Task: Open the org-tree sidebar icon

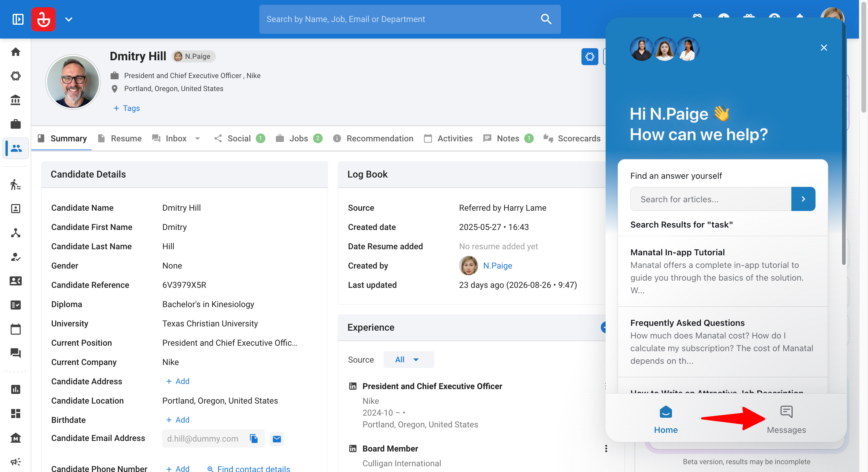Action: (15, 233)
